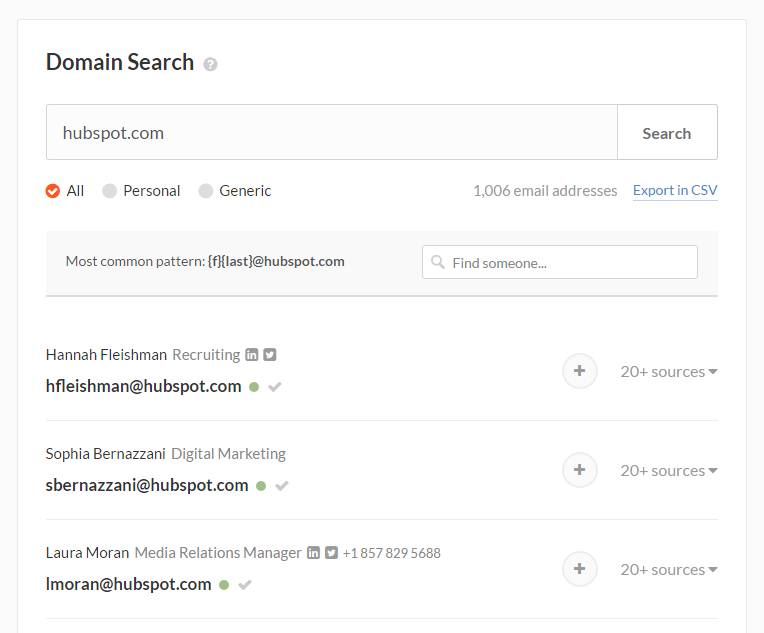Click the Domain Search heading
This screenshot has height=633, width=764.
coord(120,62)
